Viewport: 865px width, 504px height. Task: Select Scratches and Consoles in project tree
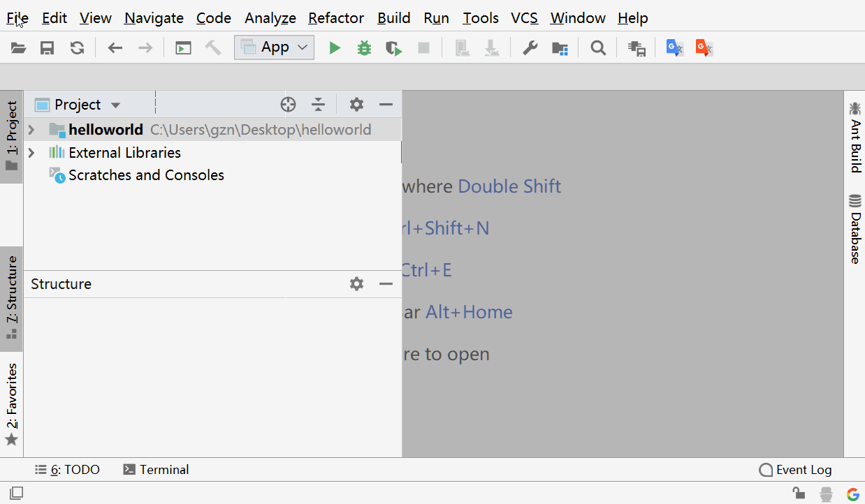pos(146,175)
